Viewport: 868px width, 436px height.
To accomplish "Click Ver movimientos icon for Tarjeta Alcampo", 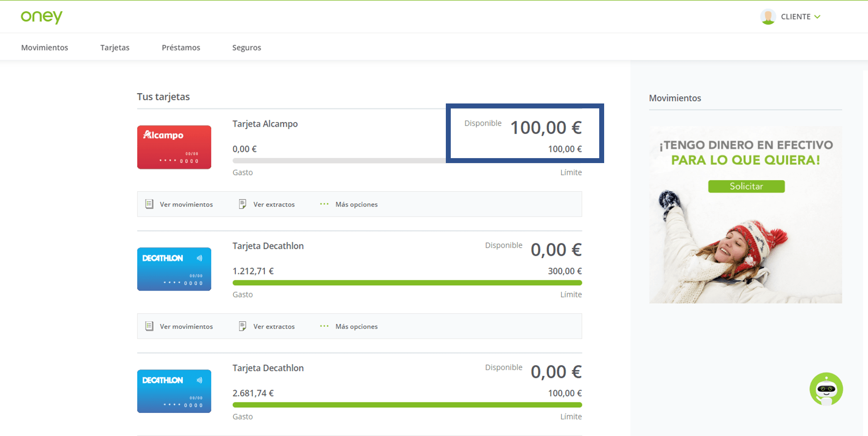I will [149, 204].
